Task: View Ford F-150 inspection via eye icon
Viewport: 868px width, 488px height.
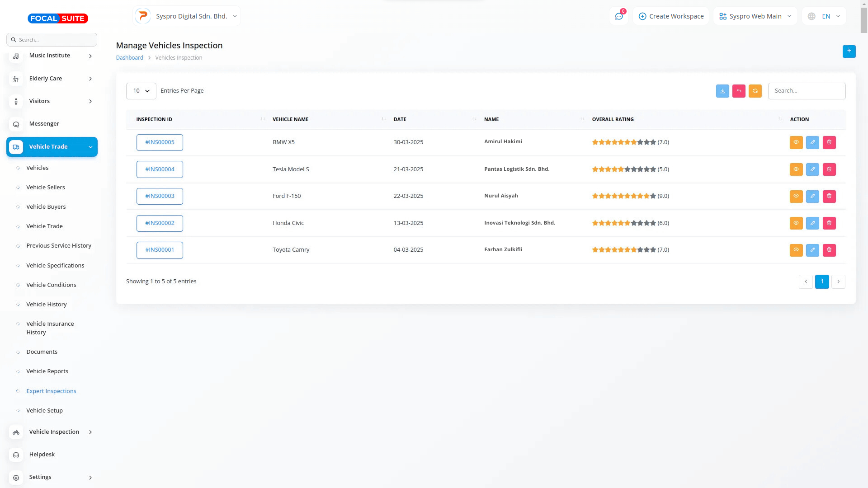Action: 796,196
